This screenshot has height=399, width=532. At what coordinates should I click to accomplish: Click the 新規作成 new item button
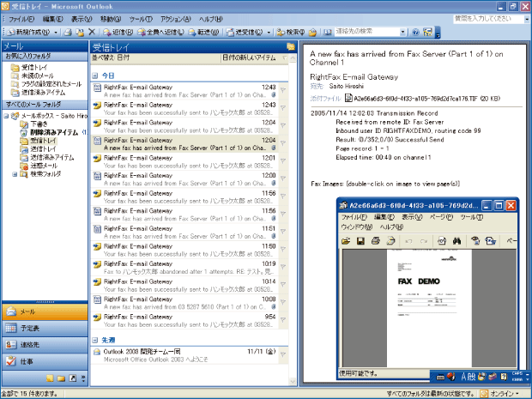click(x=28, y=33)
